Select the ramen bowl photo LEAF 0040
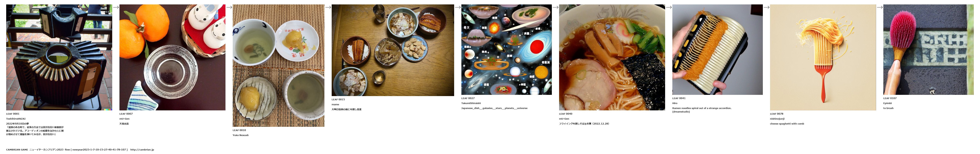980x154 pixels. [612, 57]
